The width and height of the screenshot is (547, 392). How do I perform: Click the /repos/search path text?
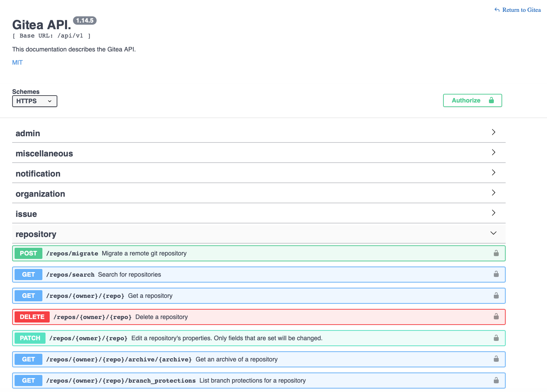pyautogui.click(x=70, y=275)
